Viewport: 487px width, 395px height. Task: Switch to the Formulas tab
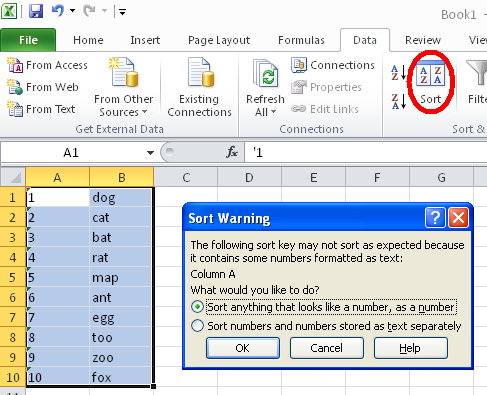coord(301,40)
